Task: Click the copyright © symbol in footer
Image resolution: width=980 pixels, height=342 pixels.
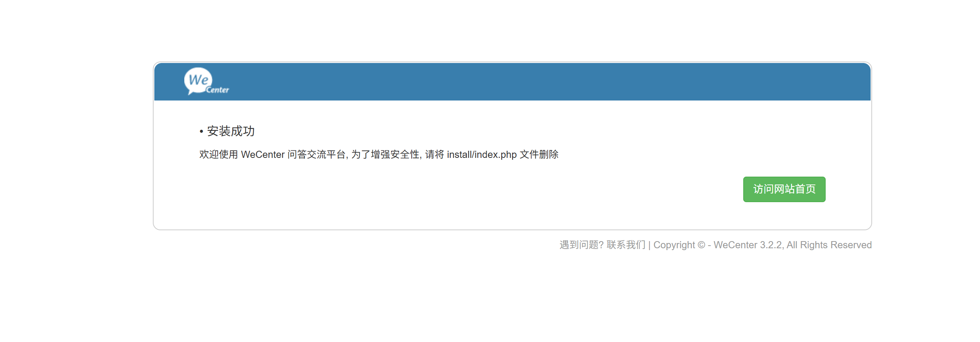Action: pos(701,245)
